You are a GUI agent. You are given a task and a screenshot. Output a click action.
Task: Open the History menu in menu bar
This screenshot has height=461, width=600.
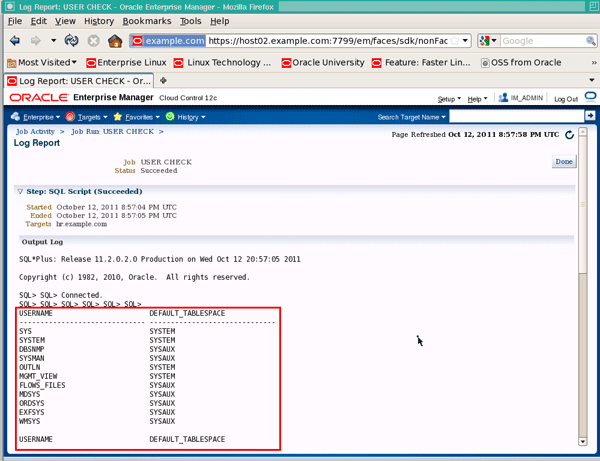(99, 21)
